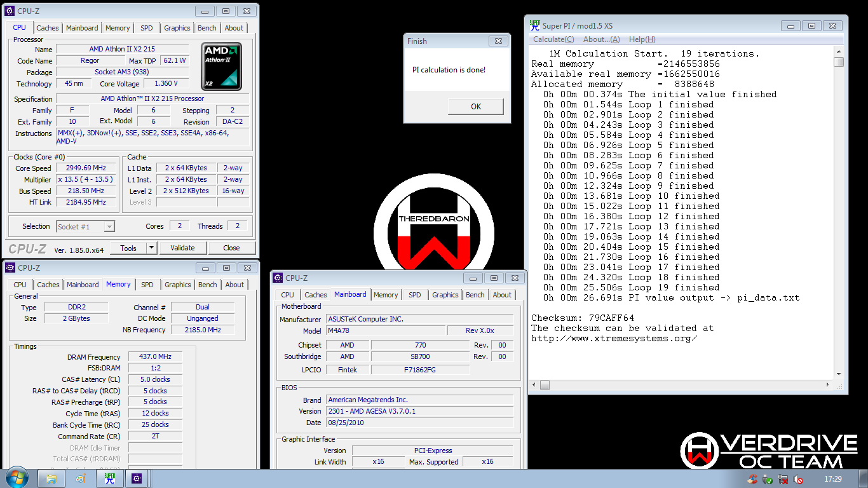Click the motherboard Model M4A78 field
The height and width of the screenshot is (488, 868).
coord(385,330)
